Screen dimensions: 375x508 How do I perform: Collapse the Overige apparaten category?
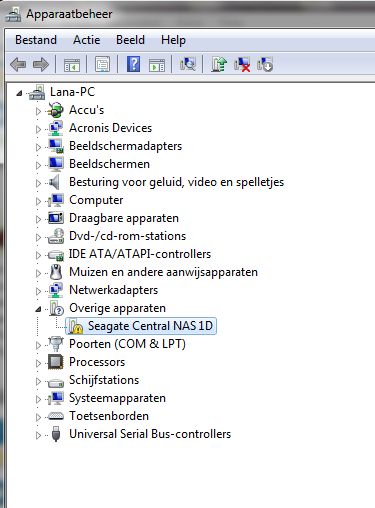click(x=38, y=309)
